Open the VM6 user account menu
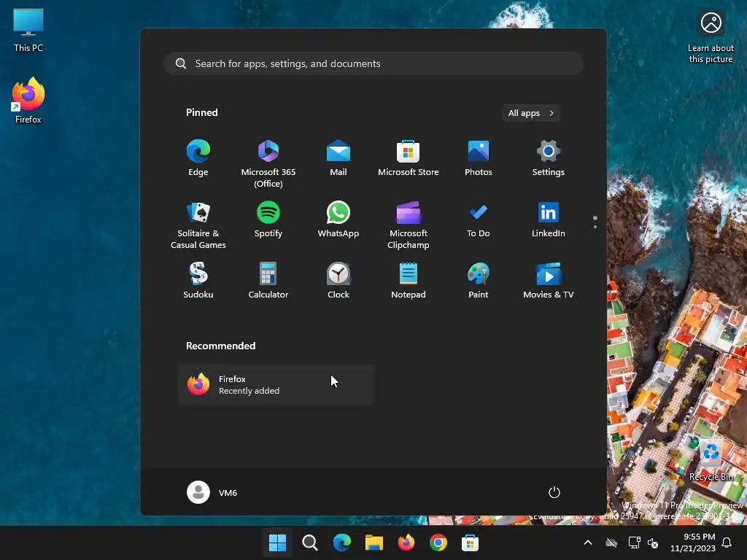Screen dimensions: 747x560 pyautogui.click(x=212, y=492)
